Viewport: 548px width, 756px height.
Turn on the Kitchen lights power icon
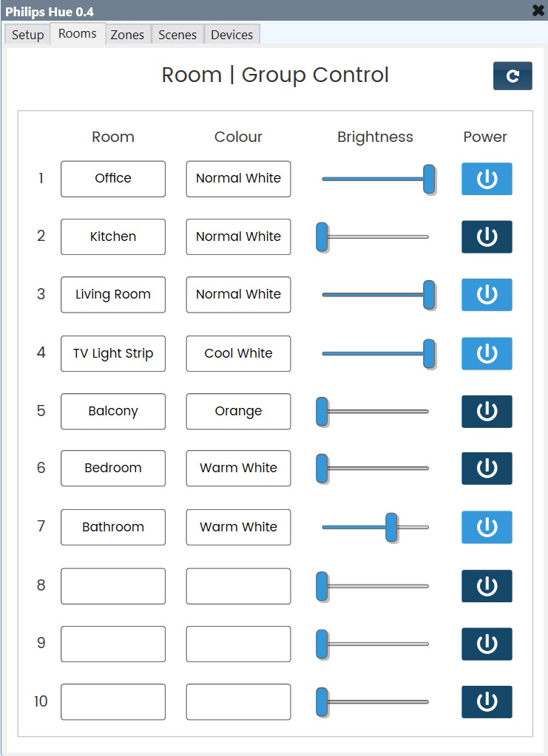(486, 236)
